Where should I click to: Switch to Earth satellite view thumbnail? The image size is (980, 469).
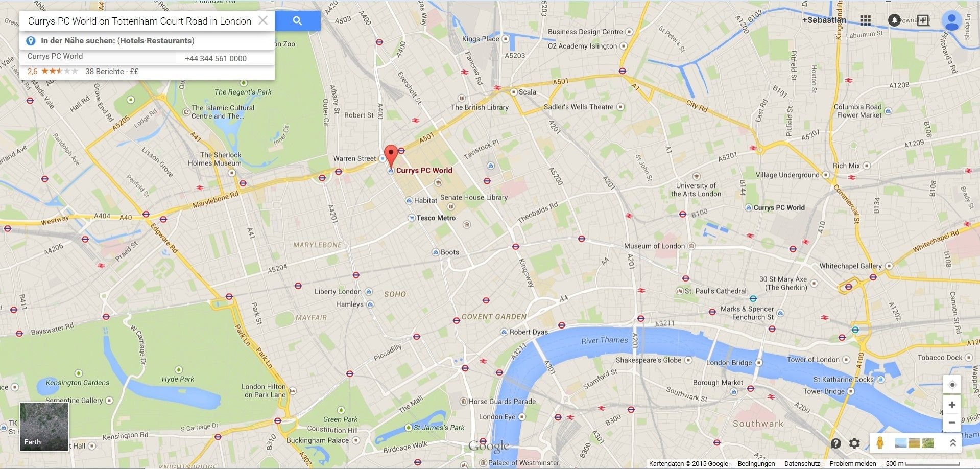click(44, 427)
